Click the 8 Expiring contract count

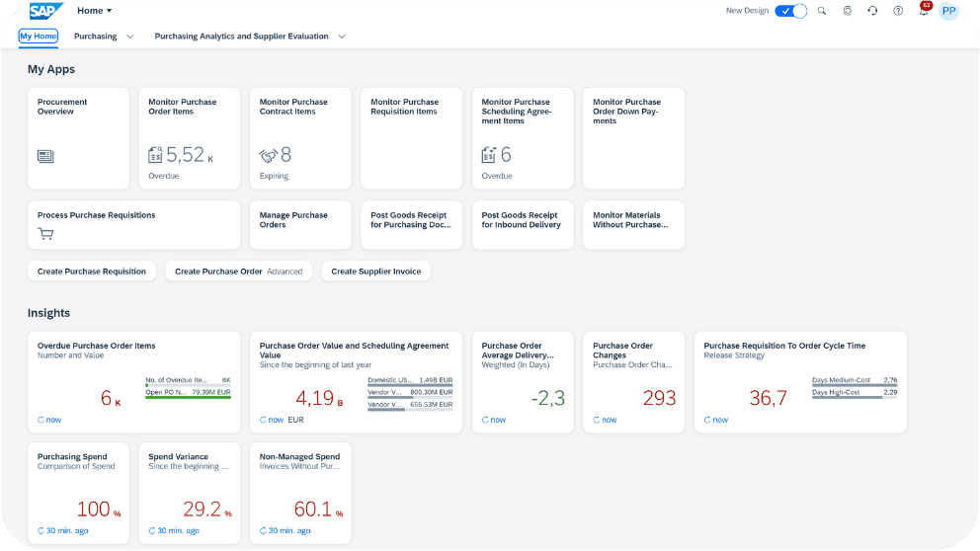tap(286, 155)
